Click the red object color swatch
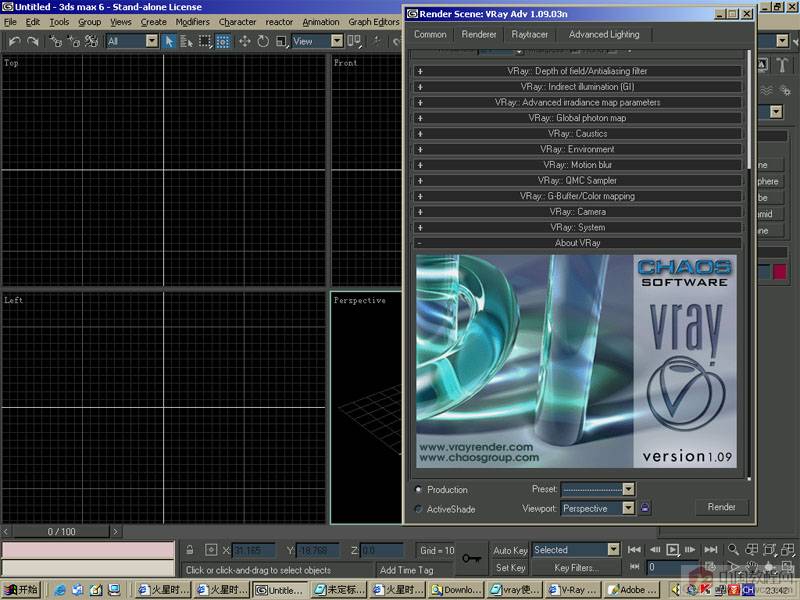This screenshot has width=800, height=600. click(779, 272)
